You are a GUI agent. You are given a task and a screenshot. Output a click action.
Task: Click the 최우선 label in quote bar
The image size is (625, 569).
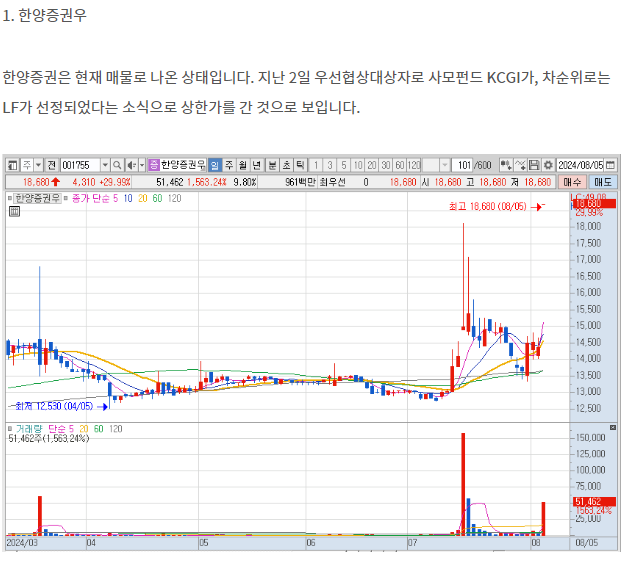tap(332, 182)
